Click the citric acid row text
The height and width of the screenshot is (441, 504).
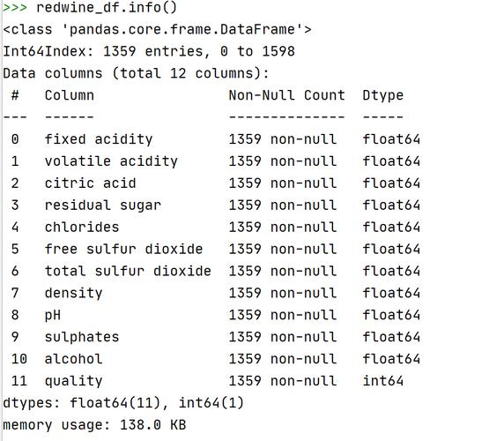click(91, 183)
